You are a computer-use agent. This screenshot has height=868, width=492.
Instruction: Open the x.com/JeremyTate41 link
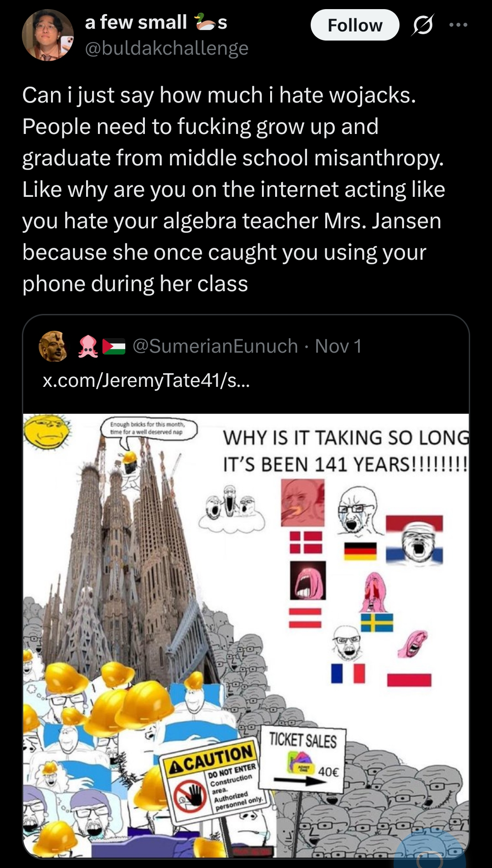tap(146, 380)
